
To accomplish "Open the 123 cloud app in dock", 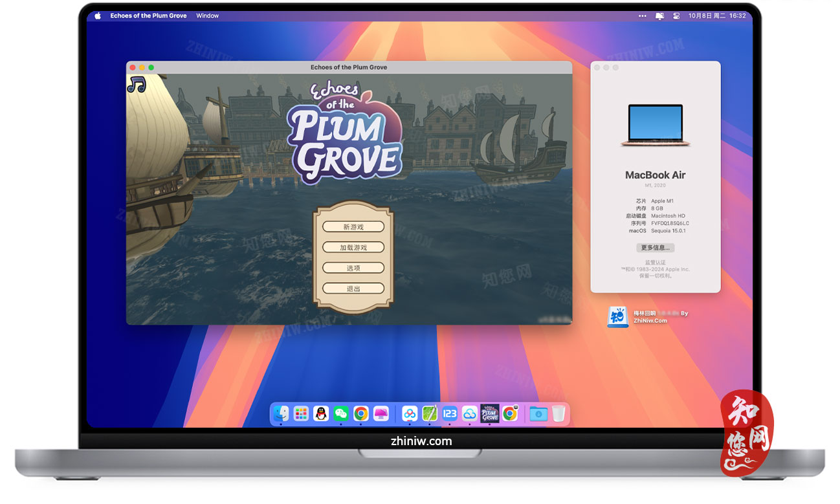I will click(x=450, y=413).
